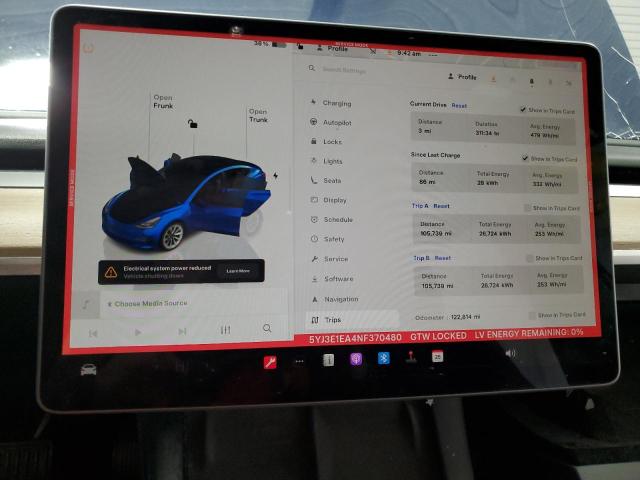This screenshot has height=480, width=640.
Task: Click the next track media button
Action: [182, 331]
